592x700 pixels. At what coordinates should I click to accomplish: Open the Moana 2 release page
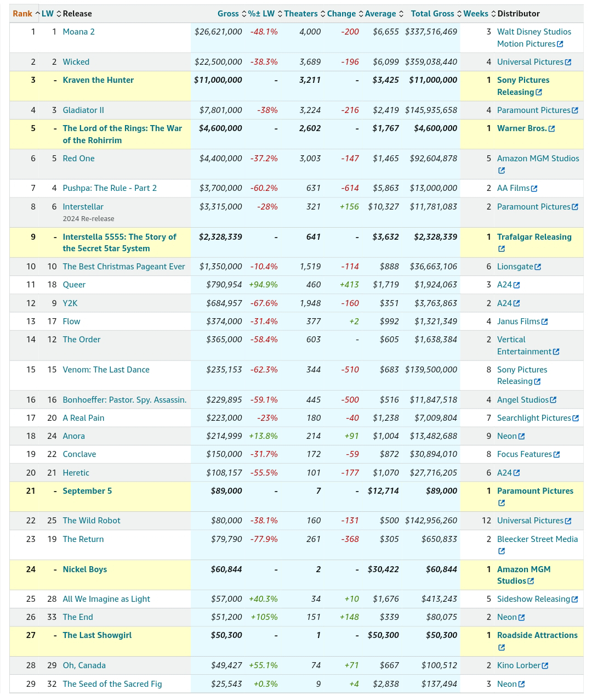pos(78,32)
